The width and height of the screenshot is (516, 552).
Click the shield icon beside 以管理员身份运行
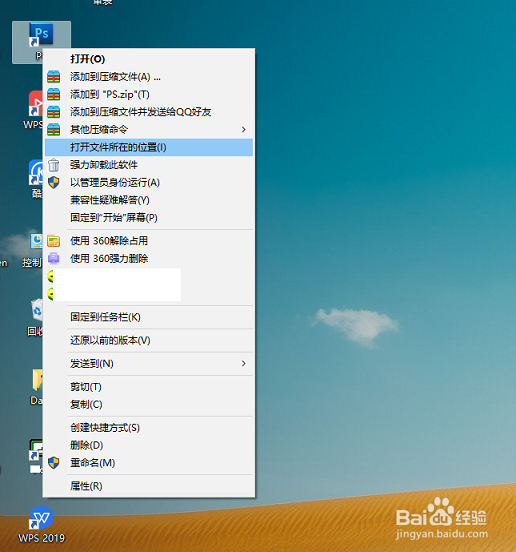pyautogui.click(x=54, y=182)
